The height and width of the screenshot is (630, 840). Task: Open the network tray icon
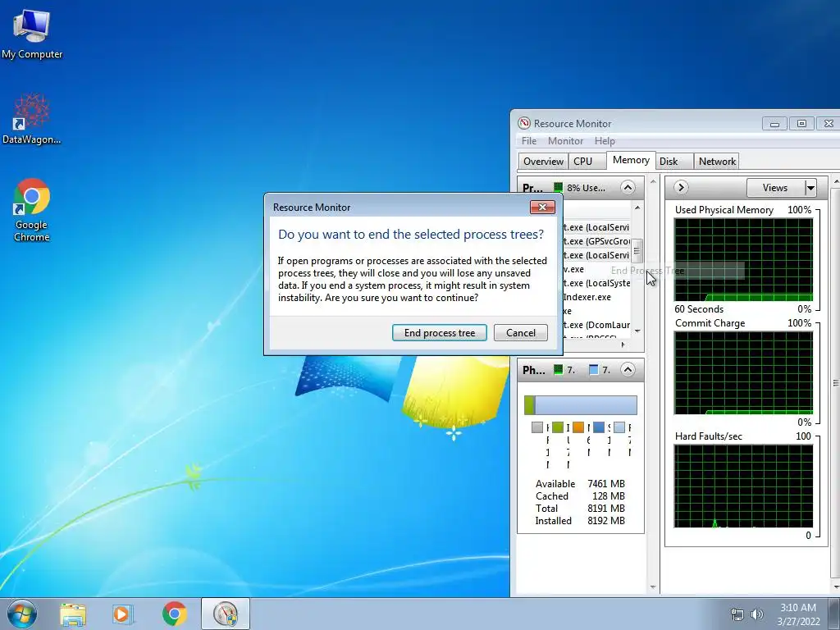coord(737,614)
